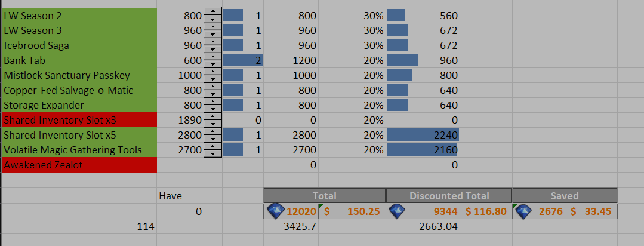The width and height of the screenshot is (644, 246).
Task: Increase quantity spinner for LW Season 3
Action: 212,27
